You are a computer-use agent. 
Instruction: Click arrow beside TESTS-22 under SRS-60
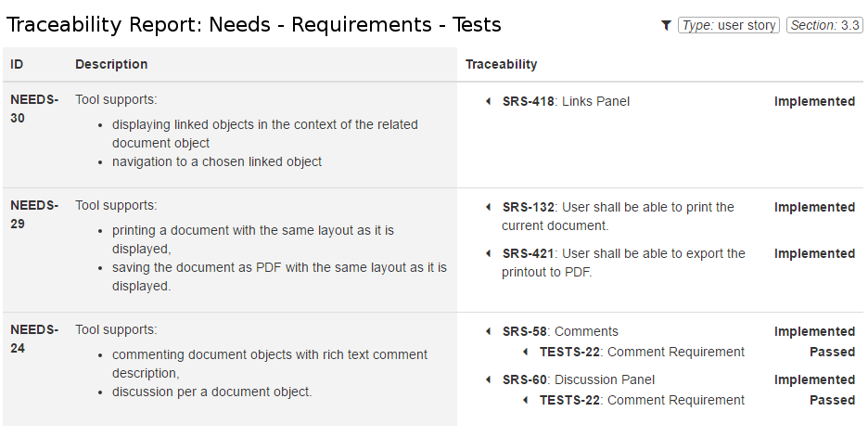click(526, 401)
